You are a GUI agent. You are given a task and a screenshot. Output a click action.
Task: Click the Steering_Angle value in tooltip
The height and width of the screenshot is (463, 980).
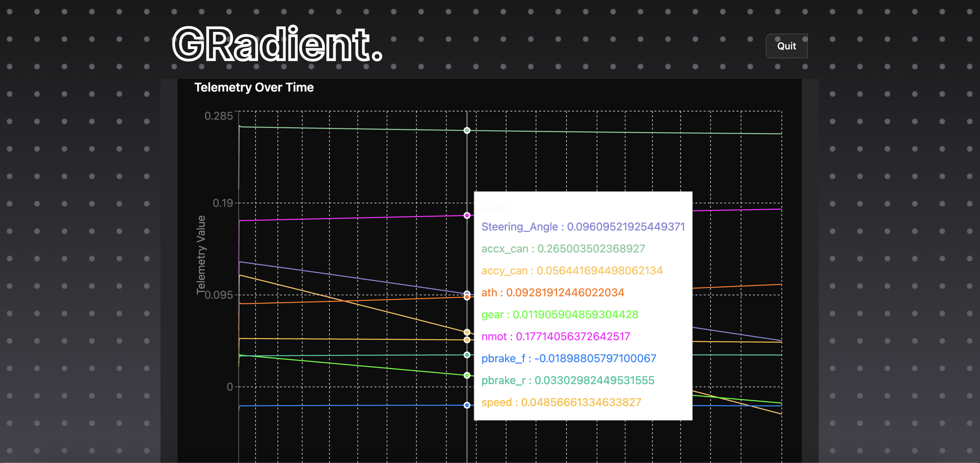tap(625, 227)
